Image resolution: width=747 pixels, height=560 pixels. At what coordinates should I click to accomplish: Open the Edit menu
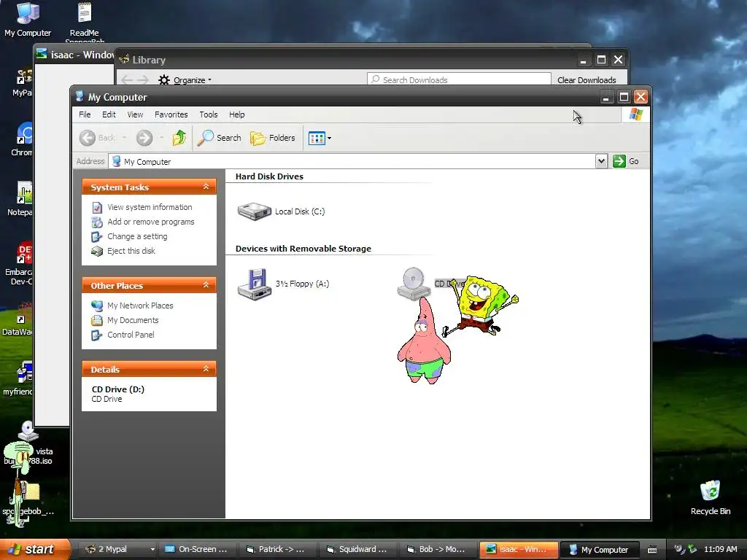[109, 114]
